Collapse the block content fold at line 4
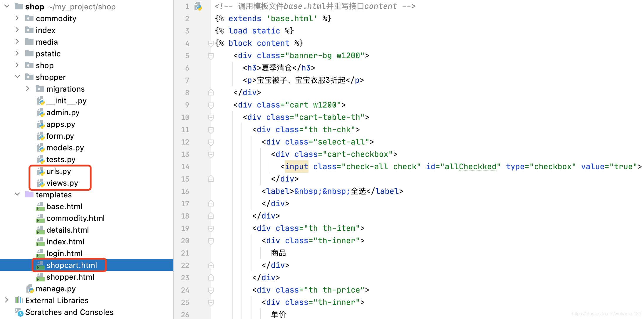 (211, 43)
